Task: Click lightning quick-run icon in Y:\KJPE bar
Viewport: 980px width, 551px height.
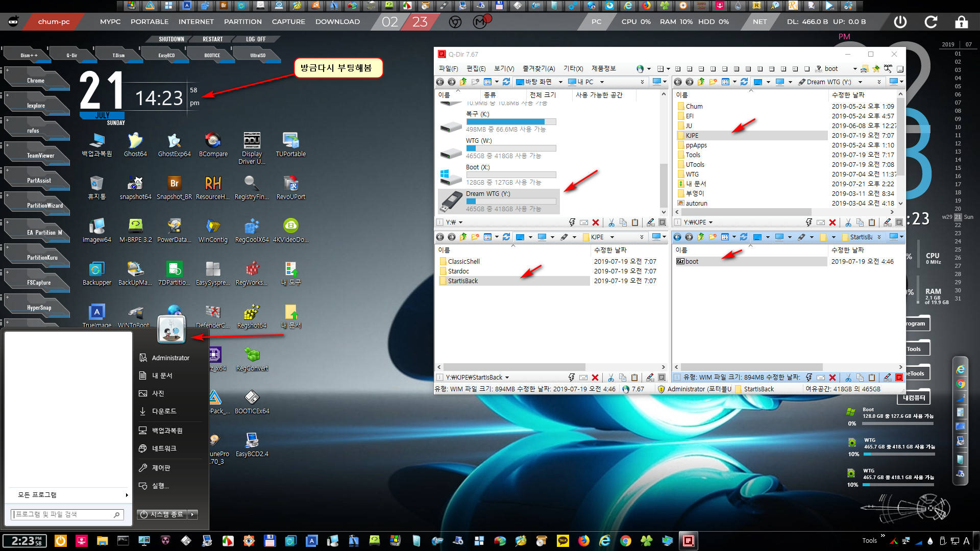Action: 808,222
